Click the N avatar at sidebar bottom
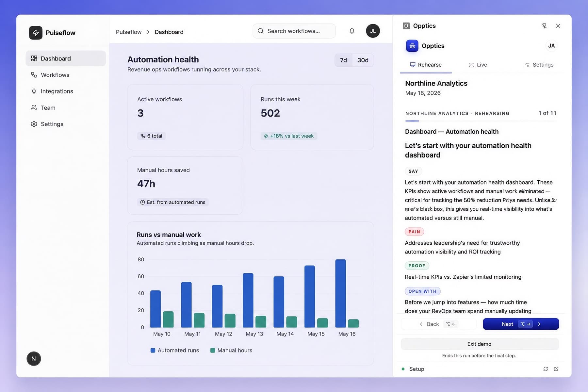This screenshot has height=392, width=588. coord(34,359)
